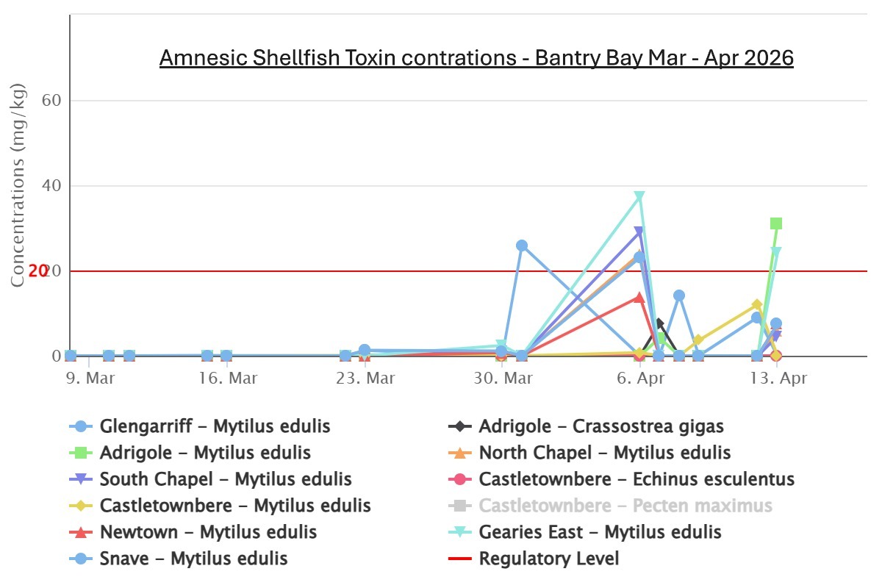This screenshot has width=882, height=588.
Task: Click the green square icon beside Adrigole Mytilus
Action: coord(82,453)
